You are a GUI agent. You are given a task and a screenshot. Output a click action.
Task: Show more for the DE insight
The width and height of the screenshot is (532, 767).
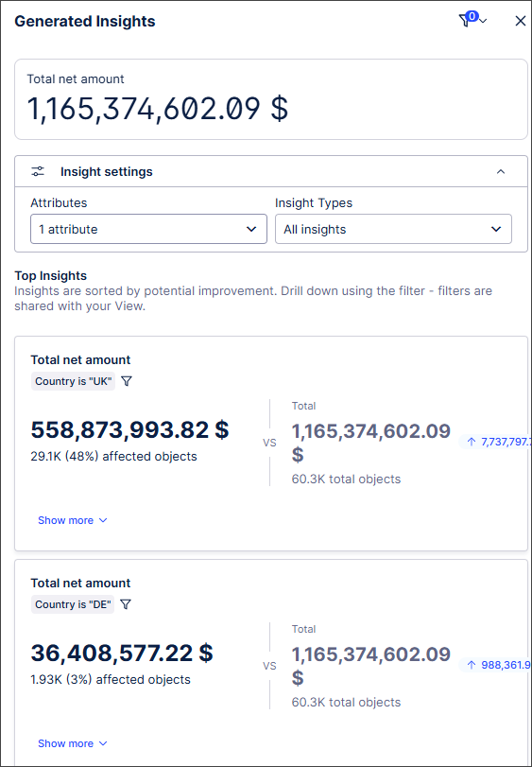click(73, 743)
